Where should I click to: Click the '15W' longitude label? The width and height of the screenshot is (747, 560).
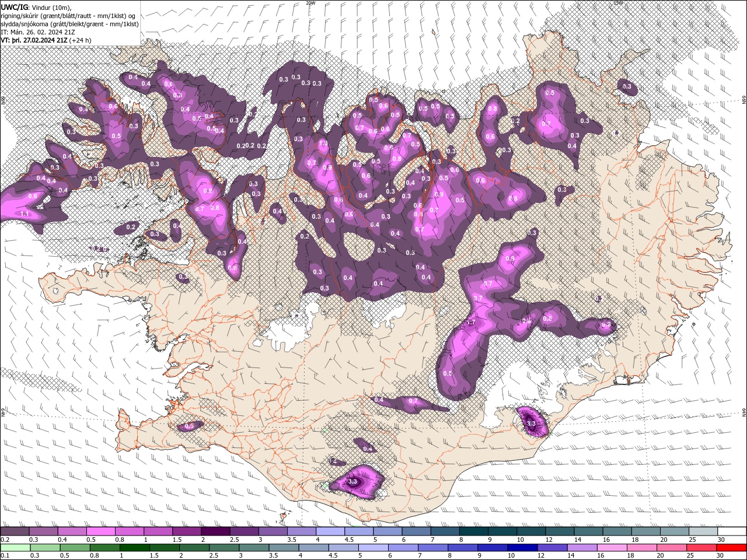(618, 3)
